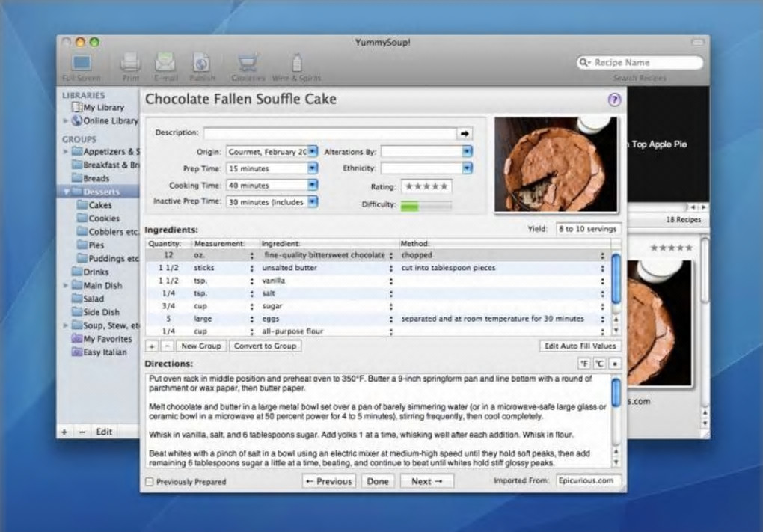Click the search magnifier icon
This screenshot has width=763, height=532.
coord(583,62)
